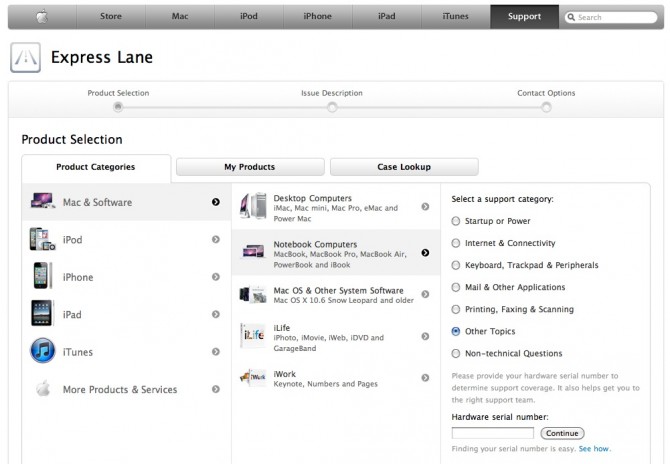The height and width of the screenshot is (464, 670).
Task: Click the Apple logo in the navigation bar
Action: tap(42, 17)
